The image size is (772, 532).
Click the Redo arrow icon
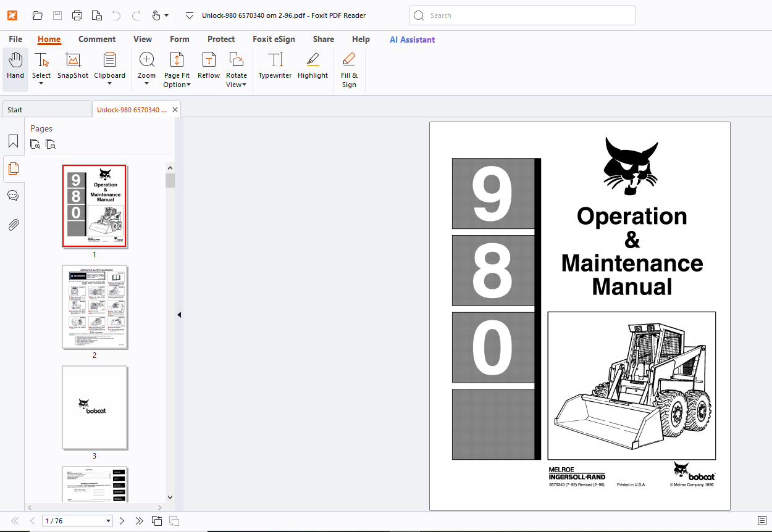pos(136,15)
